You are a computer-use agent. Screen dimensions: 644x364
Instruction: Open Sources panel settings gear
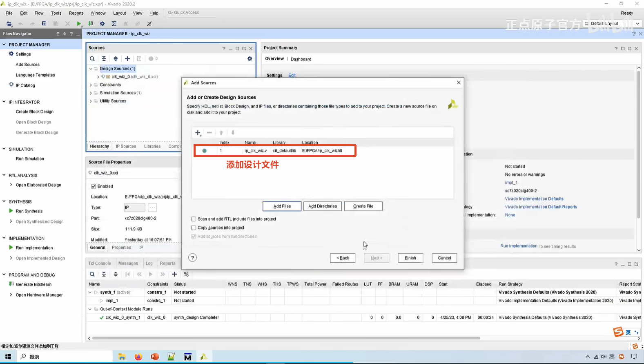point(250,59)
